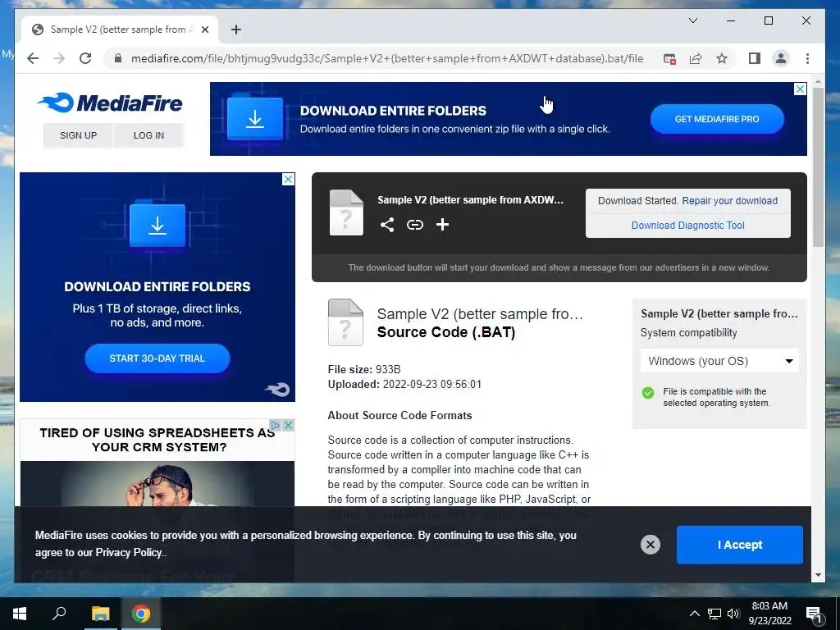Image resolution: width=840 pixels, height=630 pixels.
Task: Click the browser forward arrow
Action: coord(59,58)
